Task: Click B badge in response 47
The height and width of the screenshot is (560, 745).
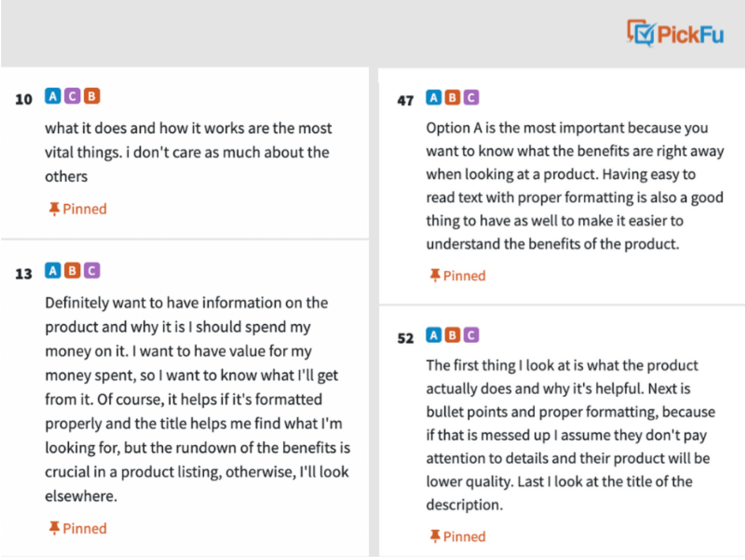Action: (x=452, y=98)
